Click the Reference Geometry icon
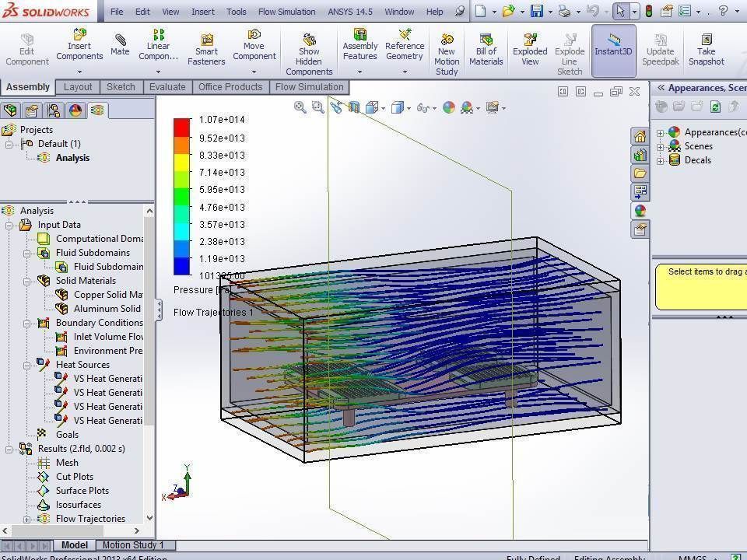 [405, 34]
